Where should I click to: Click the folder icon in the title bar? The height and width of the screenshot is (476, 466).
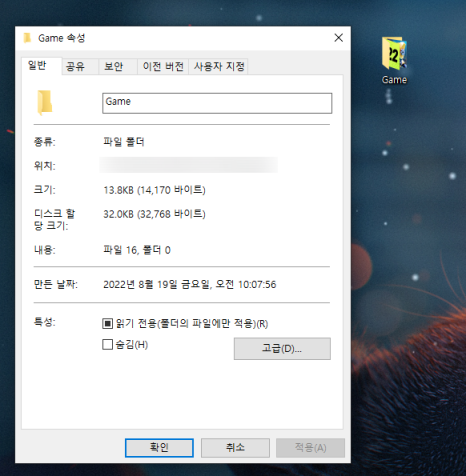click(27, 38)
